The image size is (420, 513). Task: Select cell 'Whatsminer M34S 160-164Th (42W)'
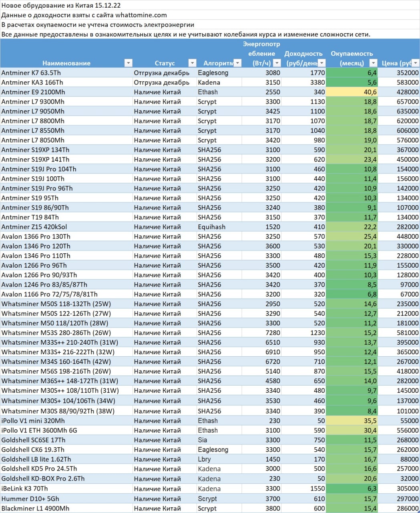[66, 361]
